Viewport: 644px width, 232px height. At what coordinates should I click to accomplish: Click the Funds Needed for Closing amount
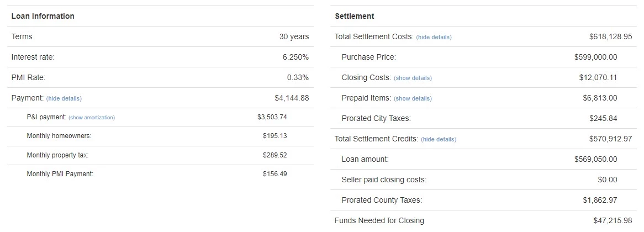613,220
